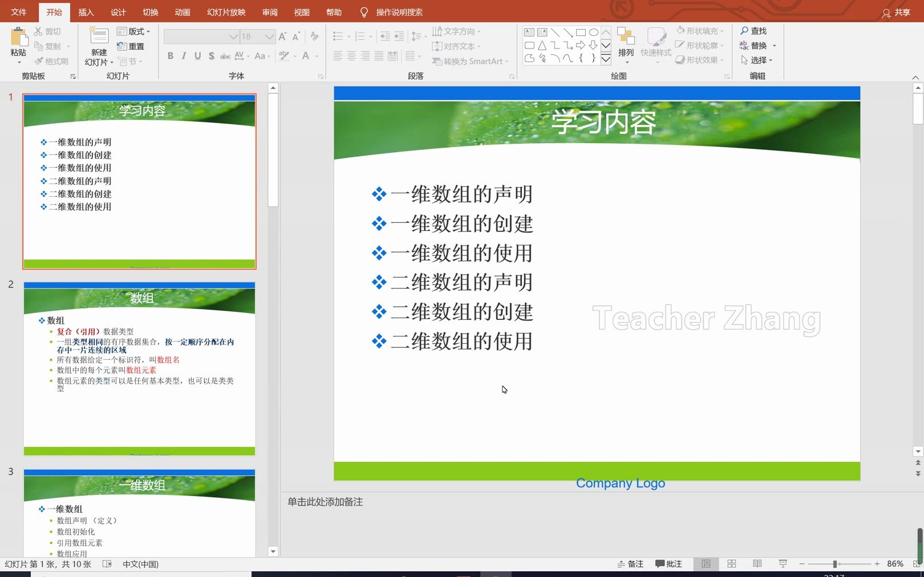Toggle bold formatting button

(x=170, y=55)
